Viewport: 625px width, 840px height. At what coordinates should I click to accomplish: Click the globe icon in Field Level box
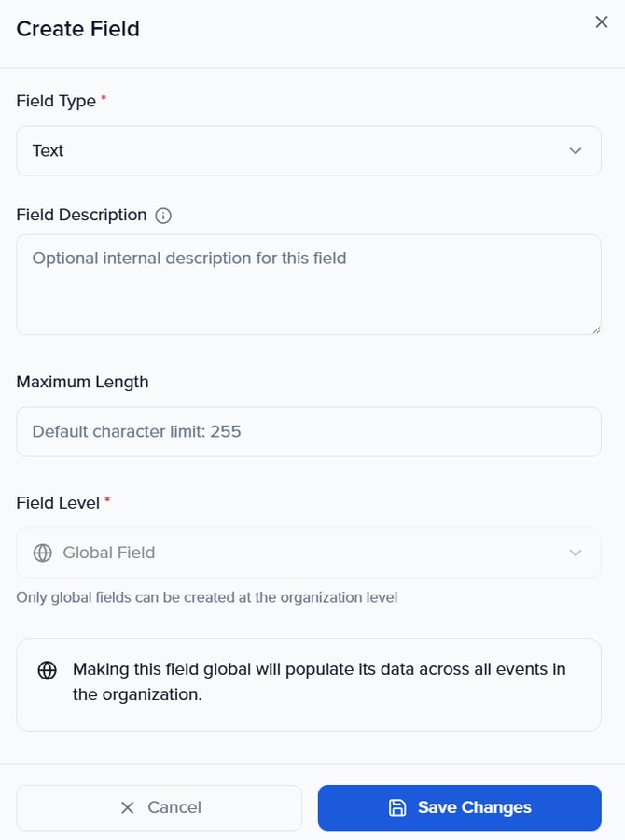click(x=42, y=553)
